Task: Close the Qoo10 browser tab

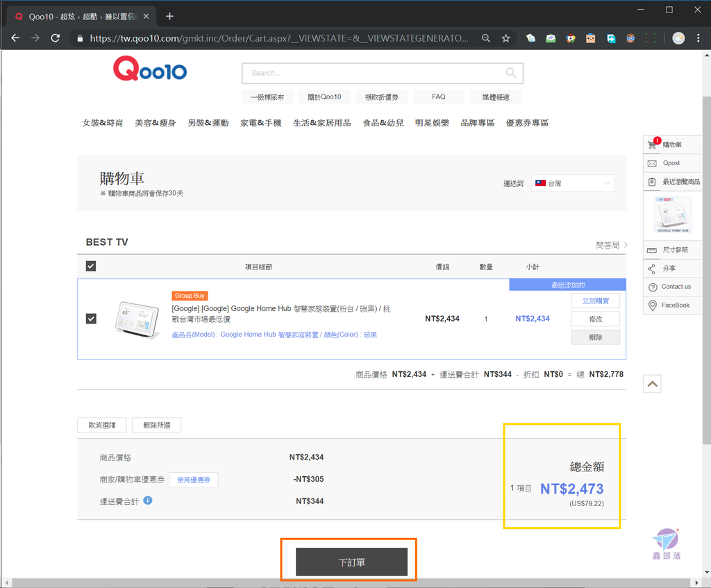Action: coord(146,17)
